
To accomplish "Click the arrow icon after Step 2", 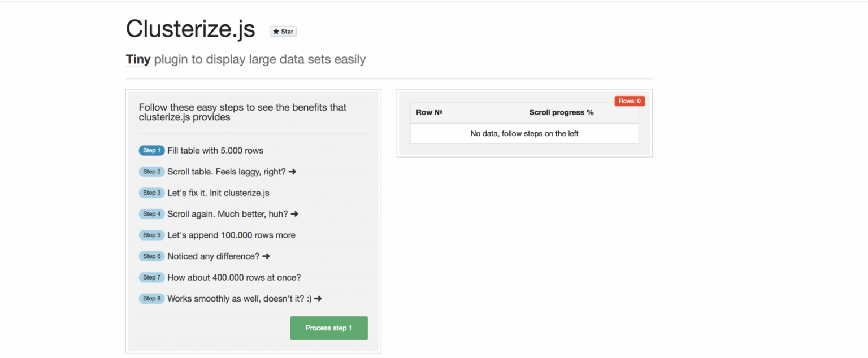I will pyautogui.click(x=292, y=171).
